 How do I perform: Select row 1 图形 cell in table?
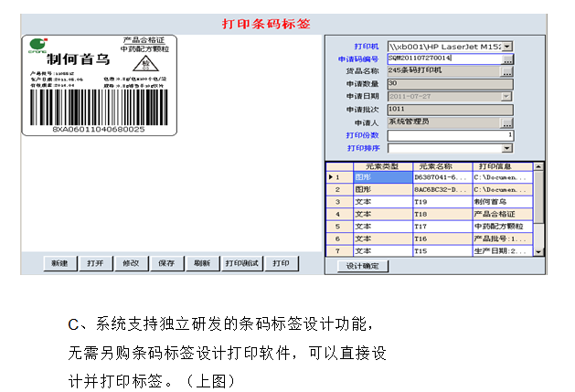[383, 177]
